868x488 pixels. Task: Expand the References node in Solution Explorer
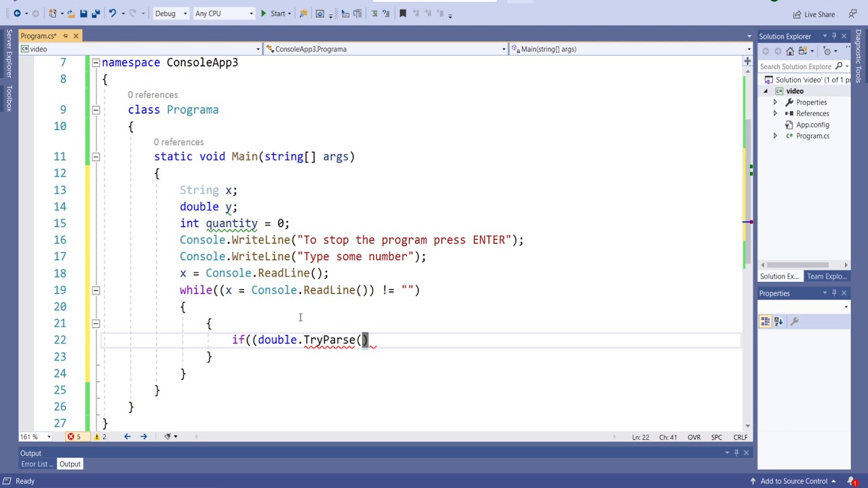point(775,113)
